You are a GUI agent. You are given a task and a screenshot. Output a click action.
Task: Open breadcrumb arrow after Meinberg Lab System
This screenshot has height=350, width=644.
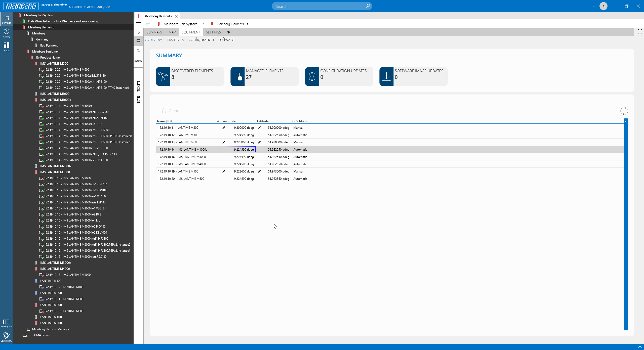click(203, 24)
